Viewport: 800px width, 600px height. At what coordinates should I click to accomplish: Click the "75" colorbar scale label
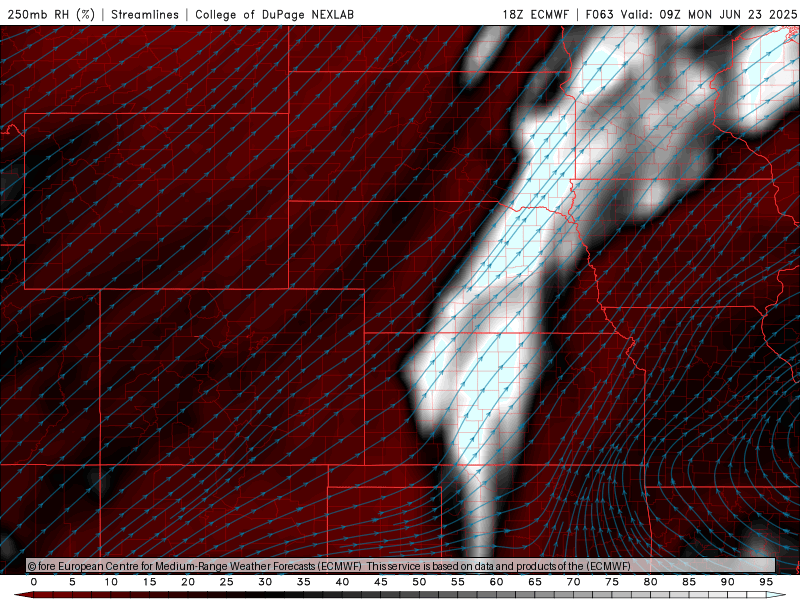click(x=612, y=582)
